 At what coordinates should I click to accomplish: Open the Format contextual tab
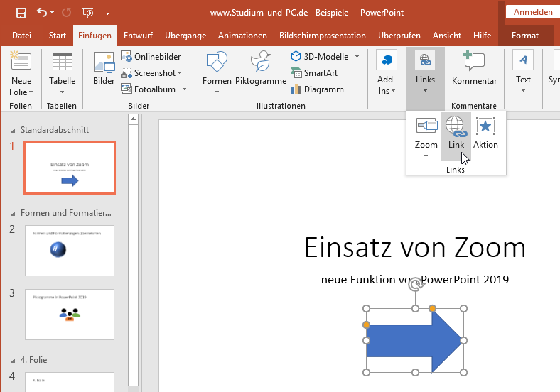pos(525,36)
